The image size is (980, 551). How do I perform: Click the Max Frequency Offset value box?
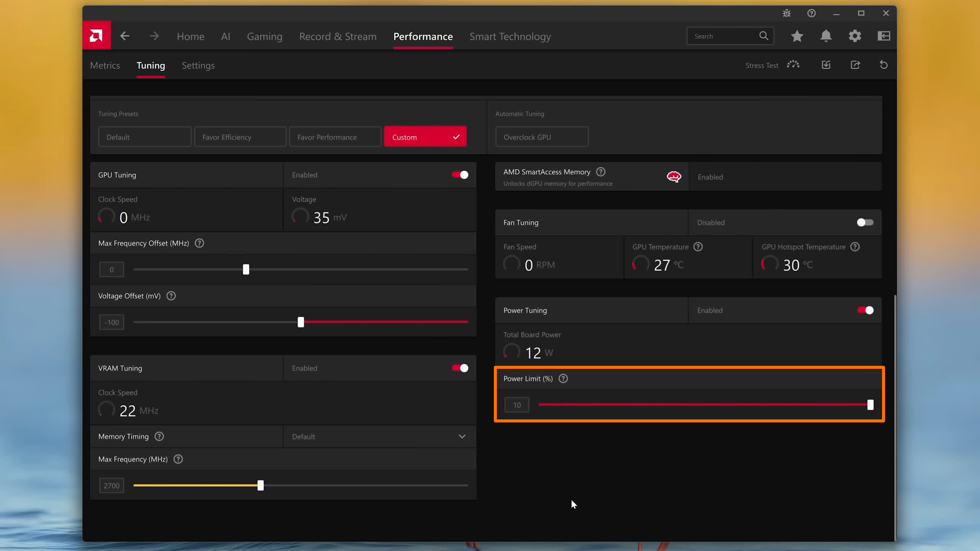coord(111,269)
